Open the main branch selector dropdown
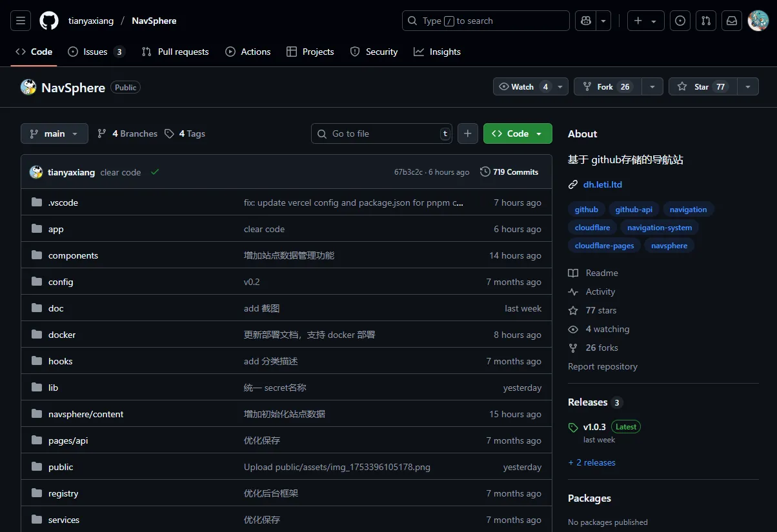Screen dimensions: 777x532 pyautogui.click(x=54, y=133)
